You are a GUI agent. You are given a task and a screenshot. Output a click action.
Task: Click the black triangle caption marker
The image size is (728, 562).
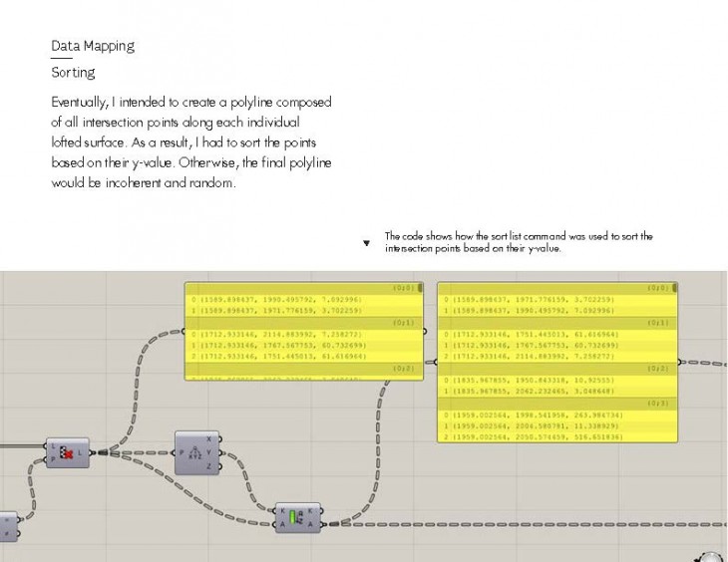click(366, 242)
